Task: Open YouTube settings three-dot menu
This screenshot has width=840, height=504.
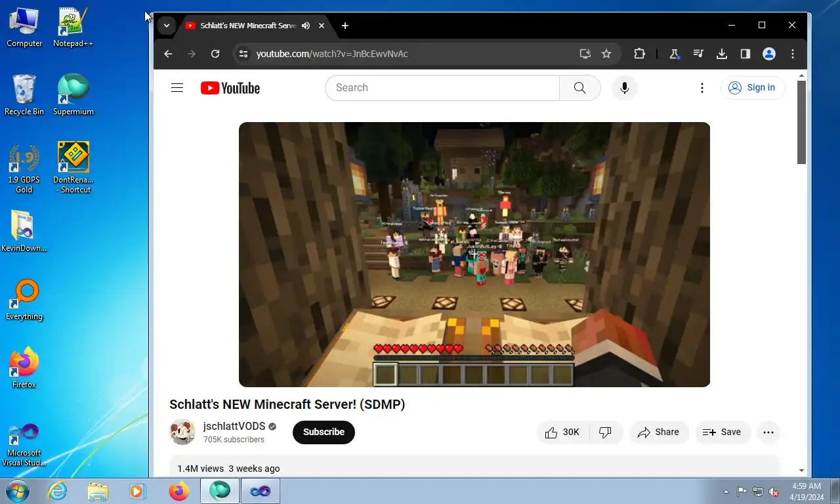Action: pyautogui.click(x=702, y=88)
